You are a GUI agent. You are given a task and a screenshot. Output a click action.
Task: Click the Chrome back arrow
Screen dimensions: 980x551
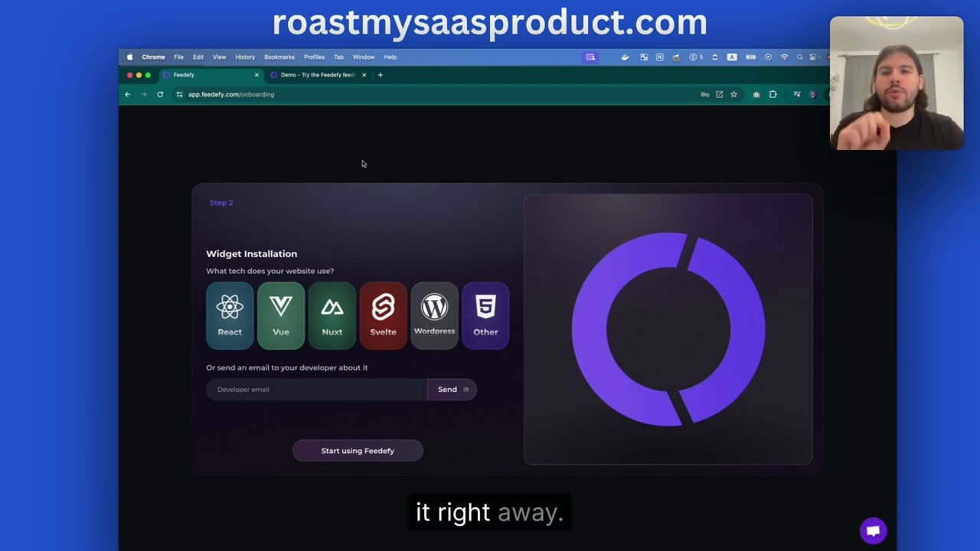(128, 94)
